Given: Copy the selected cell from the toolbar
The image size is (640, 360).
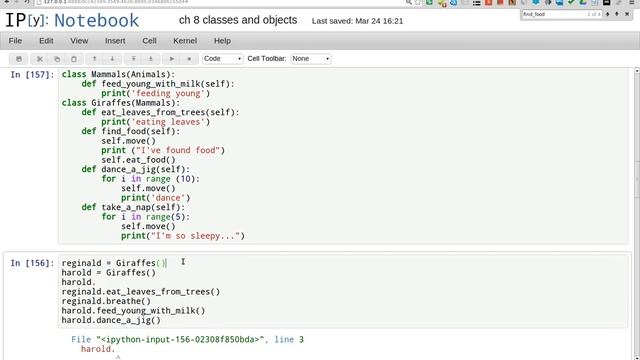Looking at the screenshot, I should pyautogui.click(x=57, y=59).
